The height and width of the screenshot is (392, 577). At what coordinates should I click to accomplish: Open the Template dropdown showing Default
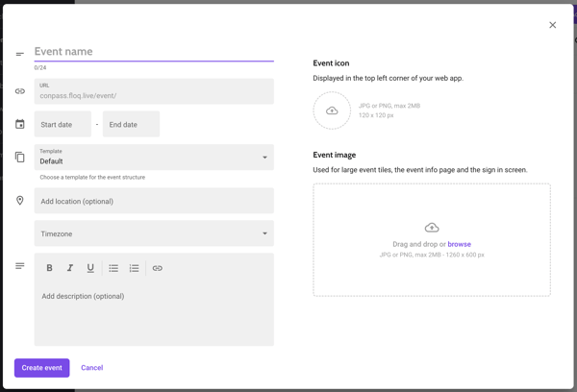[x=154, y=157]
